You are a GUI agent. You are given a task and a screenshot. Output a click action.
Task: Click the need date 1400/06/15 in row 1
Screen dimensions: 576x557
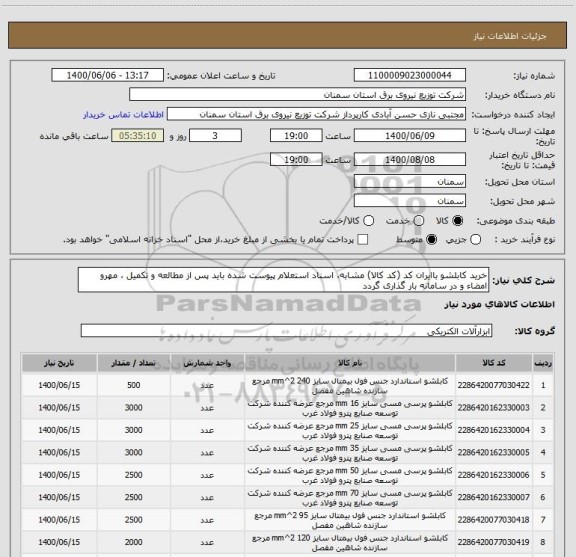coord(59,385)
